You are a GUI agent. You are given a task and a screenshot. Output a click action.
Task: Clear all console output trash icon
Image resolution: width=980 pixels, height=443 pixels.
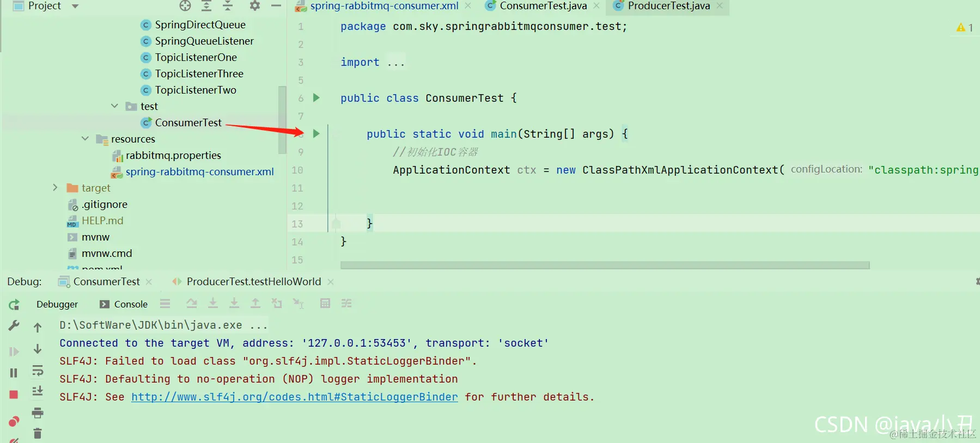tap(38, 433)
